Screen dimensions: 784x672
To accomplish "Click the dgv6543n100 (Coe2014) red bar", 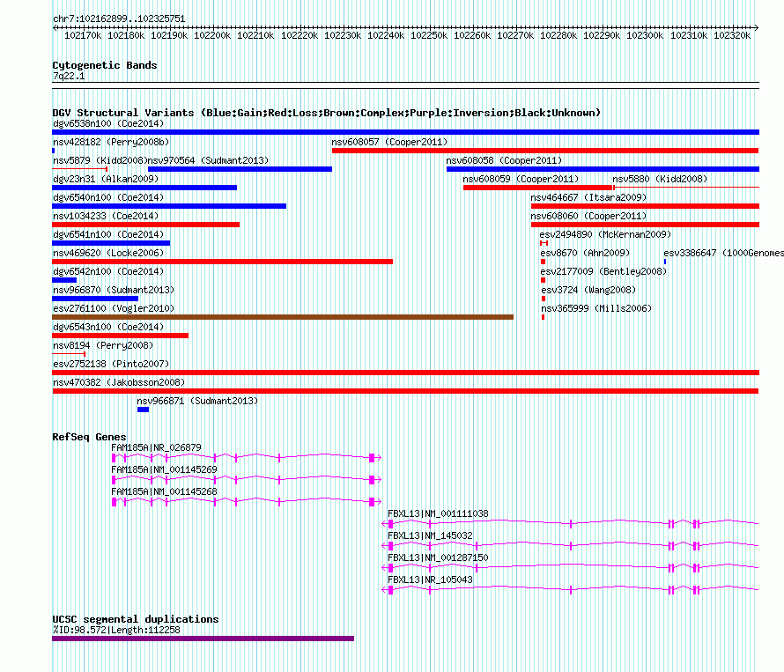I will tap(120, 336).
